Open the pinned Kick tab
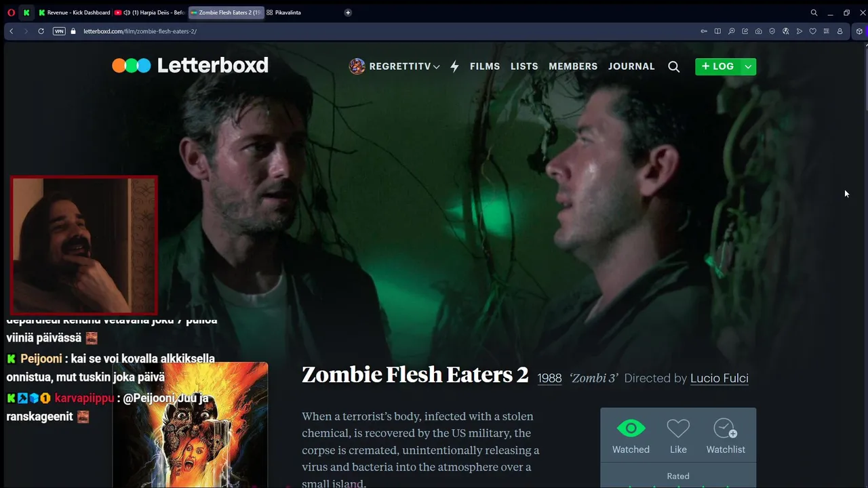This screenshot has width=868, height=488. pyautogui.click(x=26, y=12)
